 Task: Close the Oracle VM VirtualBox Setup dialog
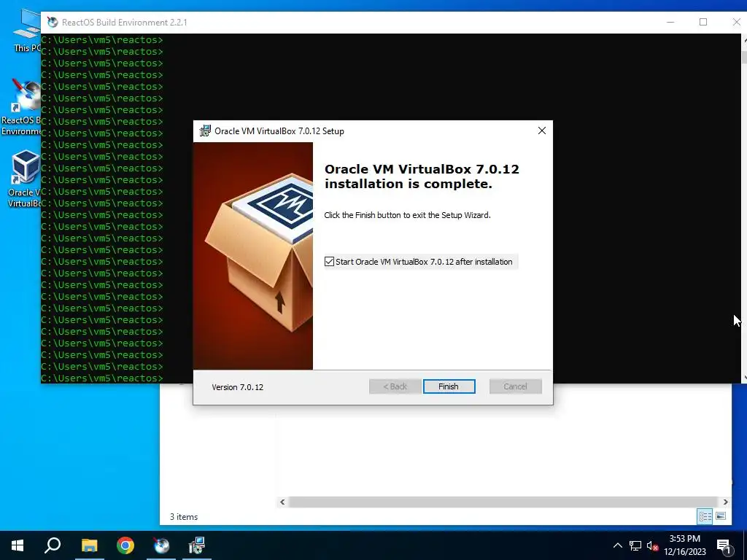542,131
